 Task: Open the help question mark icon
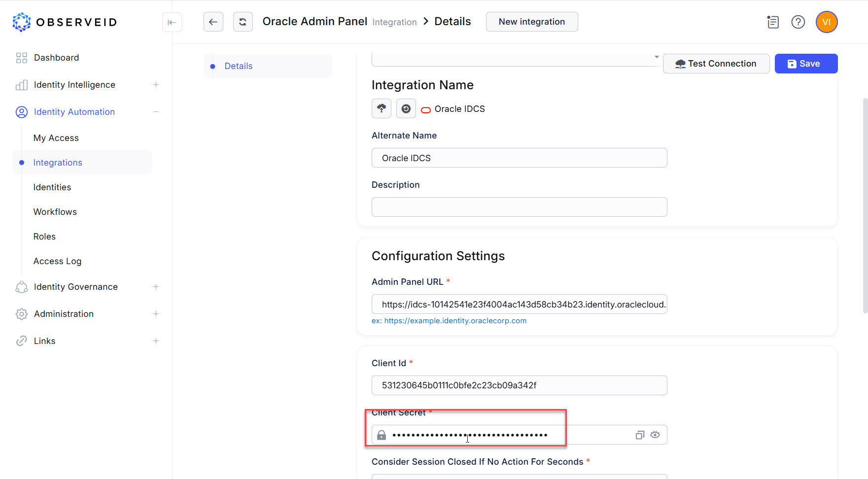pos(798,22)
